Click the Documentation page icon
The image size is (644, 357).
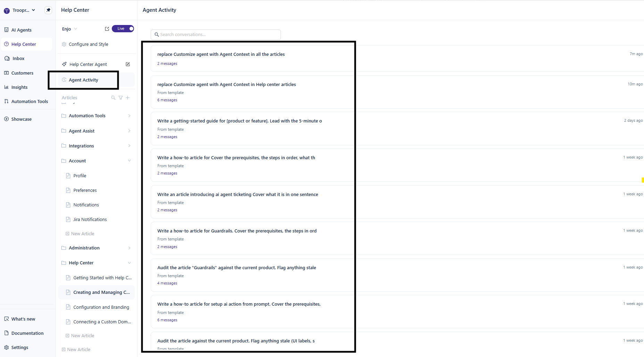click(x=7, y=333)
